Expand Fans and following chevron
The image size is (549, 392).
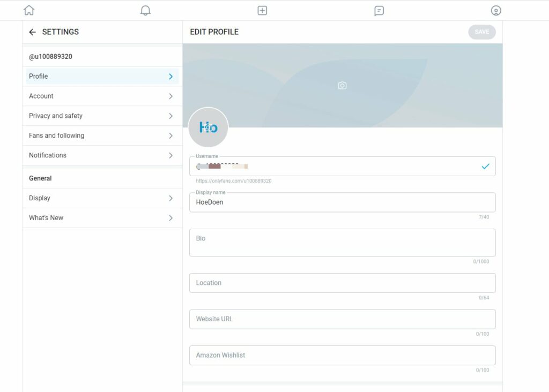170,135
